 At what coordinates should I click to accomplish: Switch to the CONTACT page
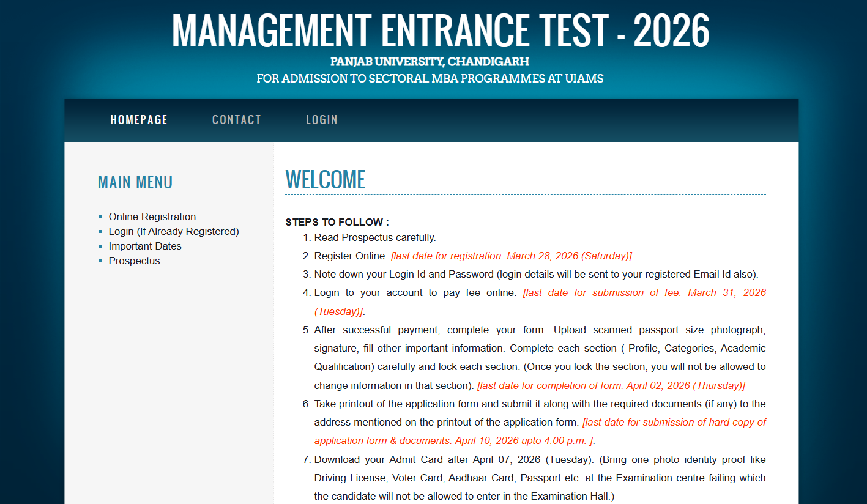pyautogui.click(x=236, y=120)
